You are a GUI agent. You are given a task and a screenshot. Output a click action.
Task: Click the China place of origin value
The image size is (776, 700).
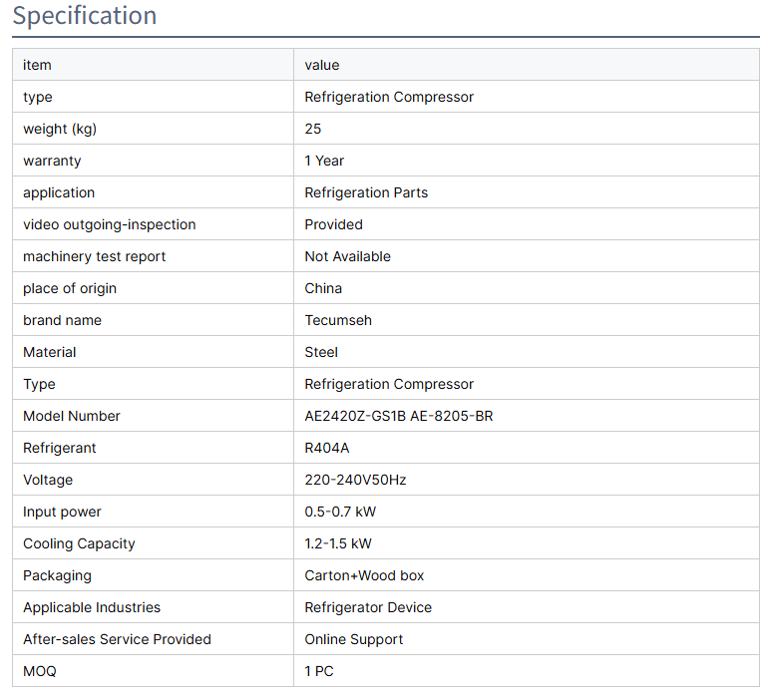pos(323,288)
